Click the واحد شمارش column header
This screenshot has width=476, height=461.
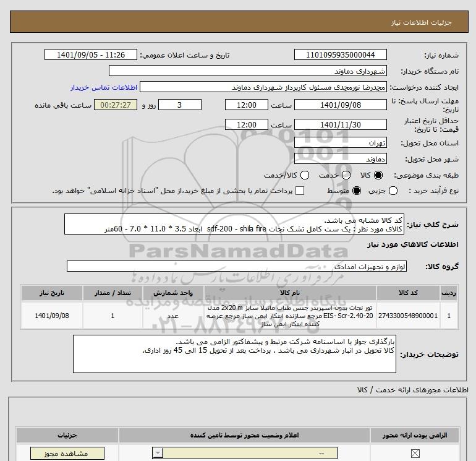click(x=173, y=293)
